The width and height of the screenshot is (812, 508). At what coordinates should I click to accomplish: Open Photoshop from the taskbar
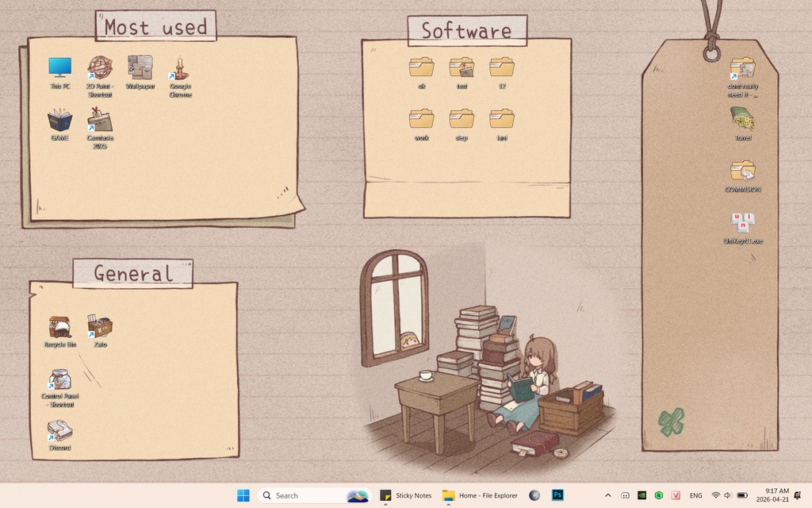(557, 495)
